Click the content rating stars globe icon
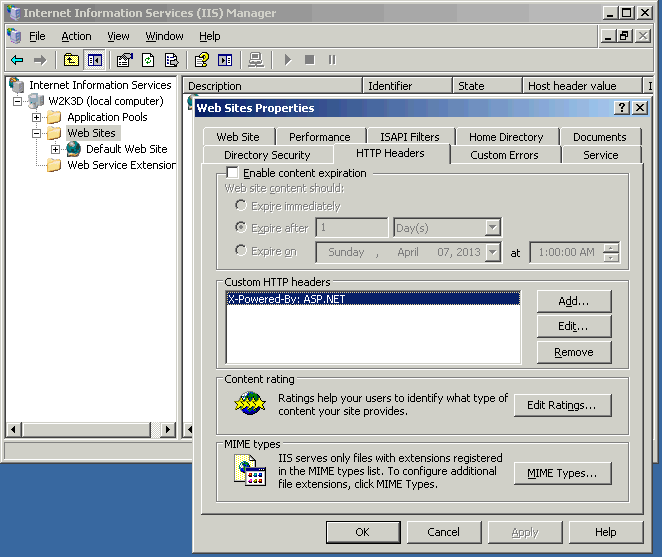662x557 pixels. click(x=250, y=403)
